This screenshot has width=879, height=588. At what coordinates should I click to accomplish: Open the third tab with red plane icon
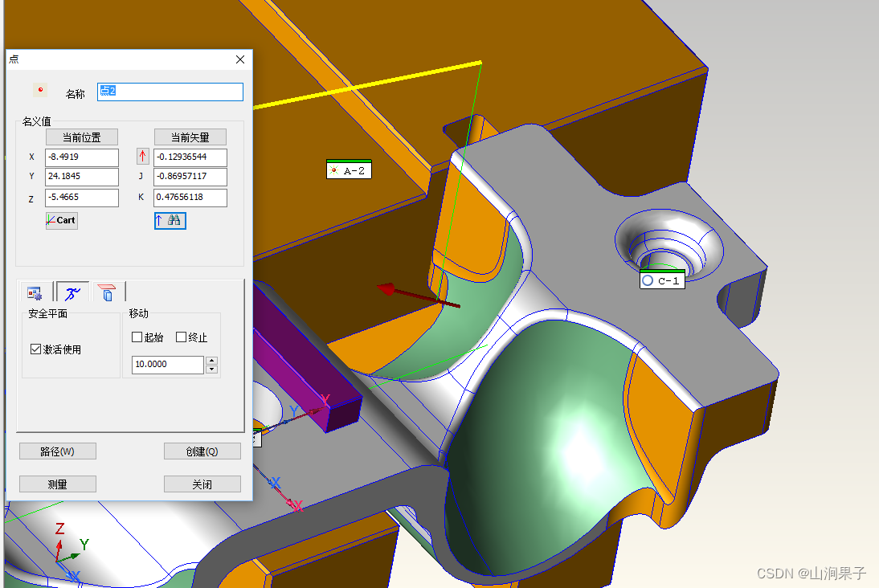click(107, 292)
